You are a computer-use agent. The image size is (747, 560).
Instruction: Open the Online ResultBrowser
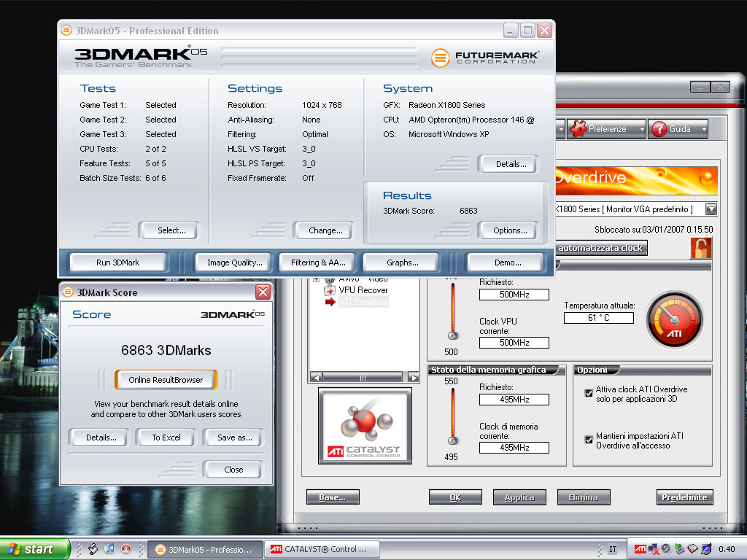pyautogui.click(x=166, y=380)
